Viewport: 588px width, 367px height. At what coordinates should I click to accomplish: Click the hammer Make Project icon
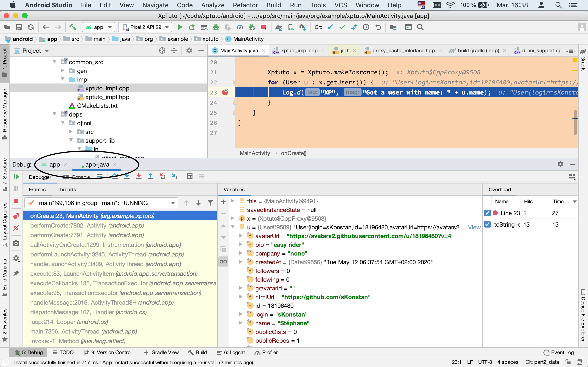[73, 27]
